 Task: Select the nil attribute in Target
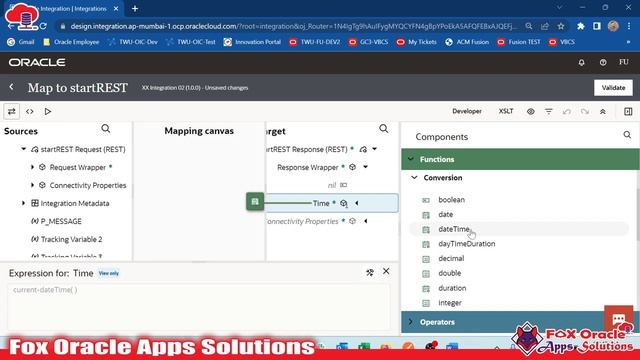pos(332,185)
